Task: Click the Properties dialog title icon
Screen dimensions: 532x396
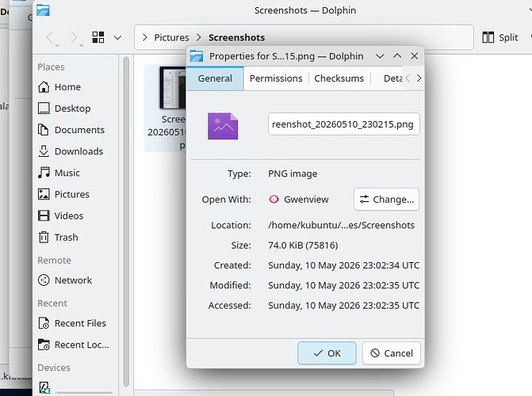Action: coord(197,56)
